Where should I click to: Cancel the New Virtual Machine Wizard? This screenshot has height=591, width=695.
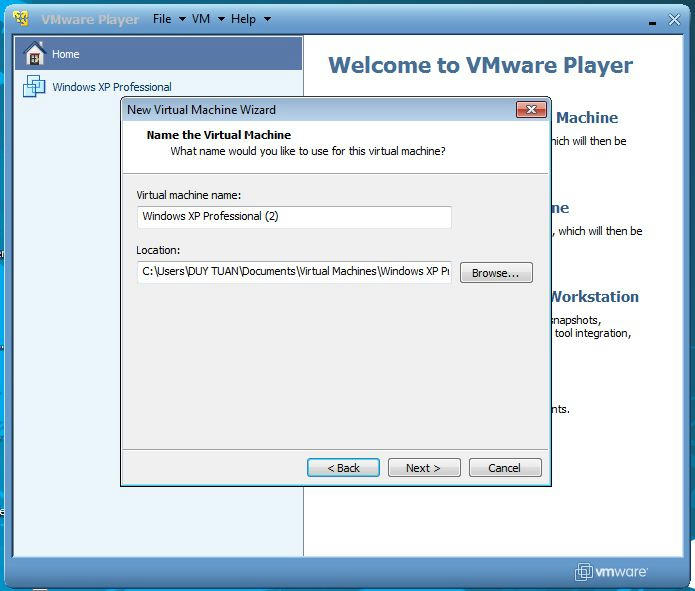[x=505, y=468]
